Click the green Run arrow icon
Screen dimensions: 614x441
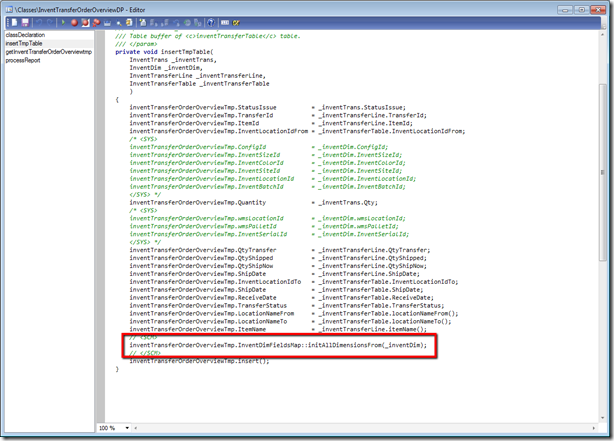[x=63, y=21]
